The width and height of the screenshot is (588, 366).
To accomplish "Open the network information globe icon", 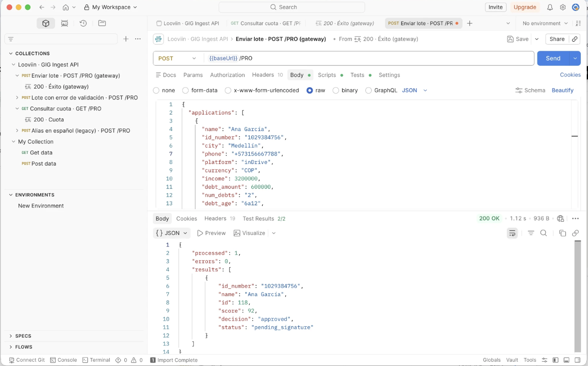I will coord(560,218).
